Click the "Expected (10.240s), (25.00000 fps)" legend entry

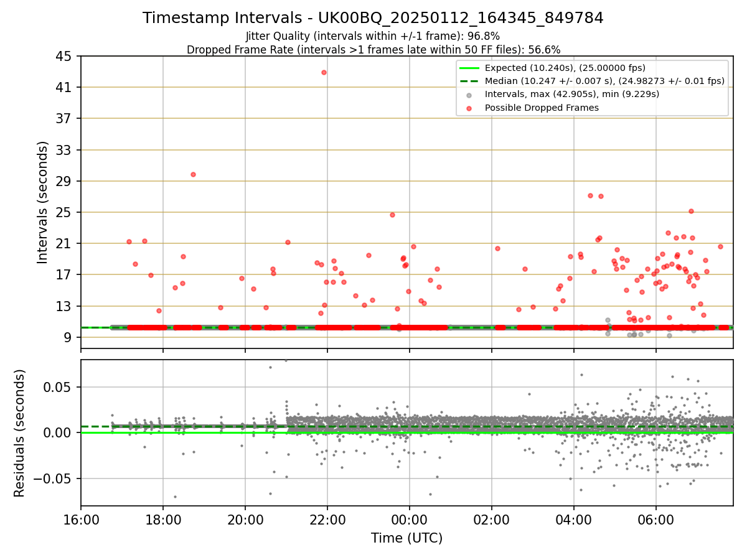(x=565, y=68)
